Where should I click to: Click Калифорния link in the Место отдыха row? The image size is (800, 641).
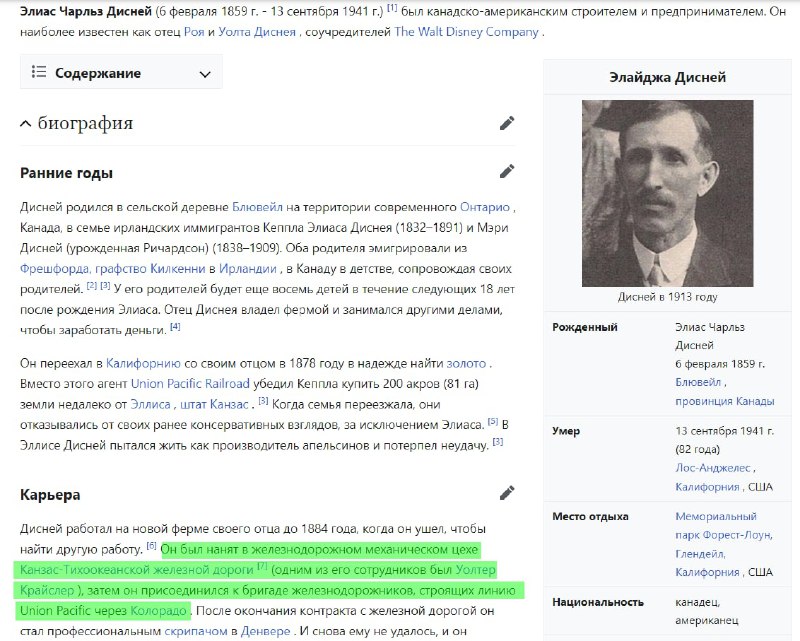click(x=707, y=573)
